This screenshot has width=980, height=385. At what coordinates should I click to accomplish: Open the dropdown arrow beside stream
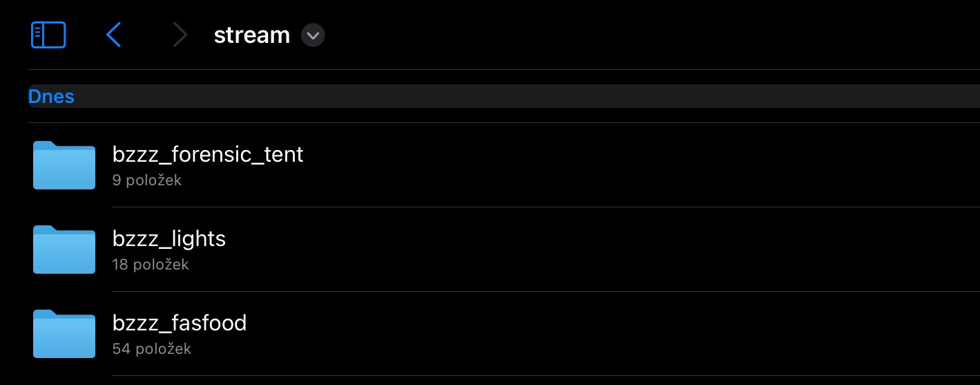[x=313, y=35]
